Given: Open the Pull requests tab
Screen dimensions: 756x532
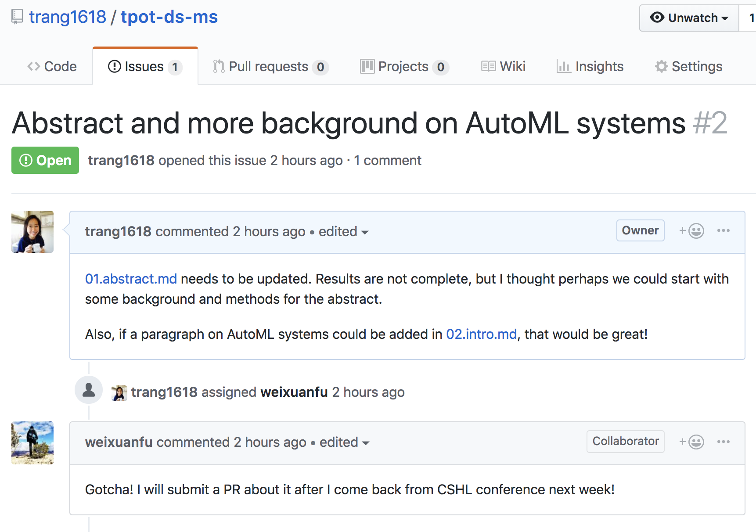Looking at the screenshot, I should [270, 66].
